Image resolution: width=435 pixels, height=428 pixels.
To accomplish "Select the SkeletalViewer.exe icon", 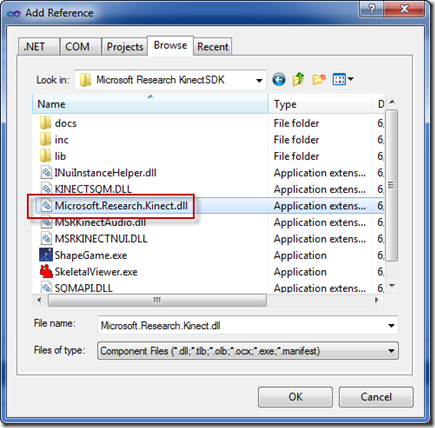I will pos(46,271).
